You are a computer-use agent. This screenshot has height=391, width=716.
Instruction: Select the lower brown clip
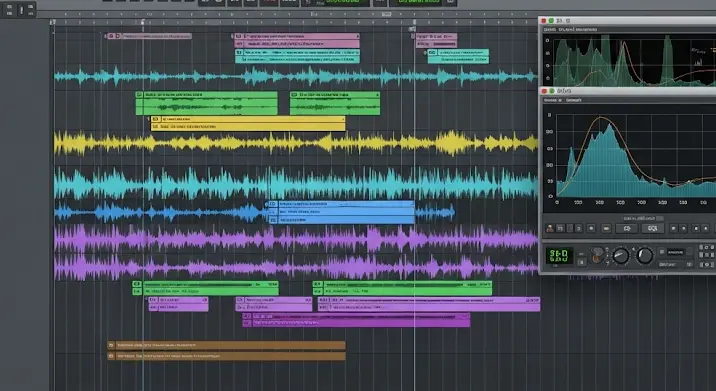[226, 356]
